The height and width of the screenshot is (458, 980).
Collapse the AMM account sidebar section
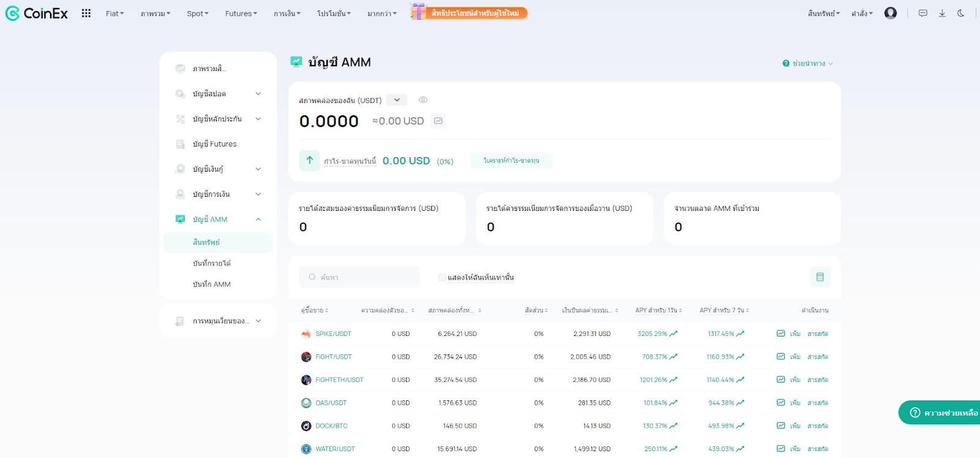(258, 219)
